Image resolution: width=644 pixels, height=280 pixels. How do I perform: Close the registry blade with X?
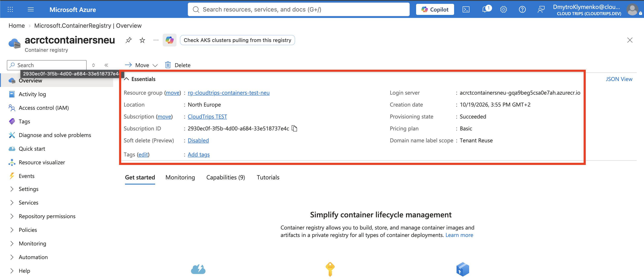(x=630, y=40)
